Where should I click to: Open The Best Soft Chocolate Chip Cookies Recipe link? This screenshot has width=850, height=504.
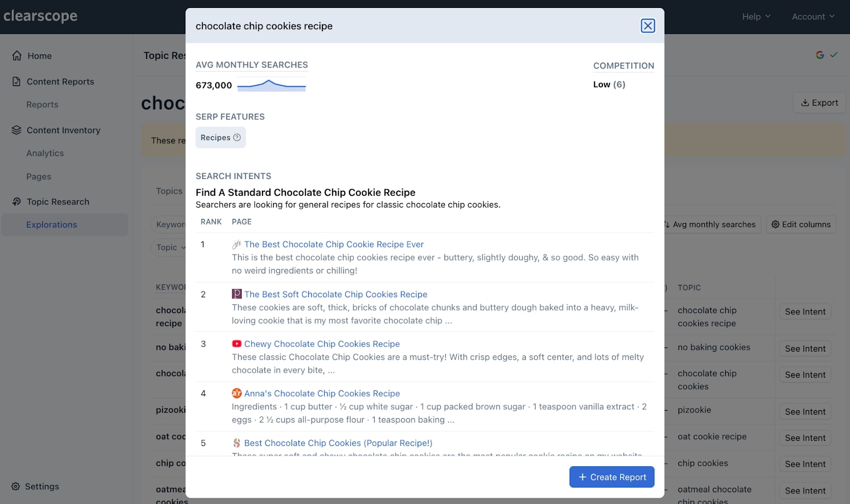[x=336, y=294]
